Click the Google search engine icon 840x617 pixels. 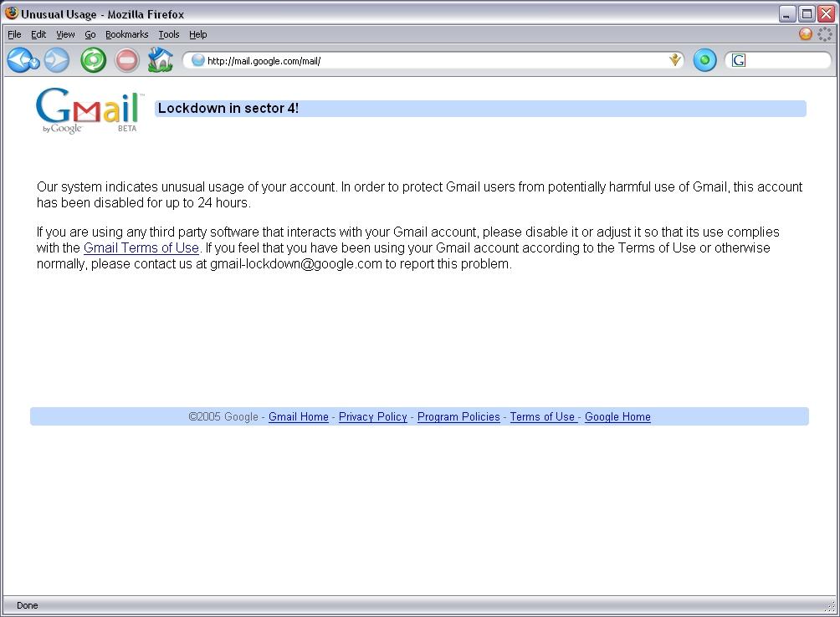pyautogui.click(x=739, y=60)
